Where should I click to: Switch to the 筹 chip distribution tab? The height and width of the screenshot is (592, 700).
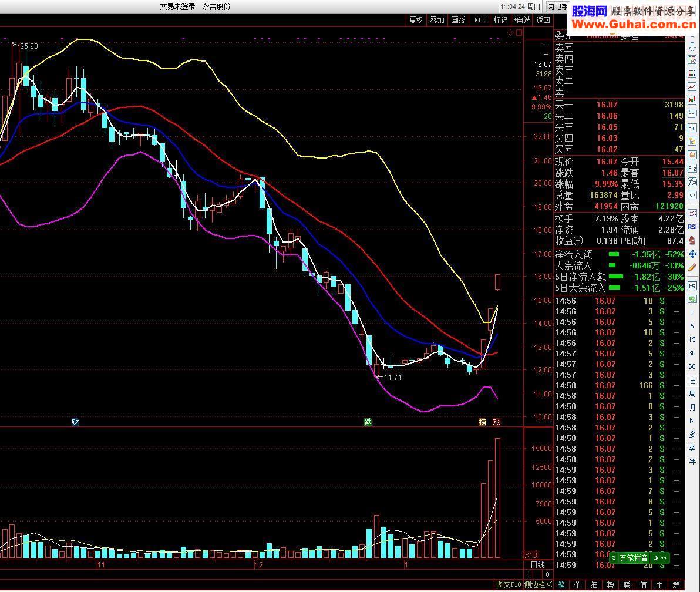pyautogui.click(x=677, y=585)
